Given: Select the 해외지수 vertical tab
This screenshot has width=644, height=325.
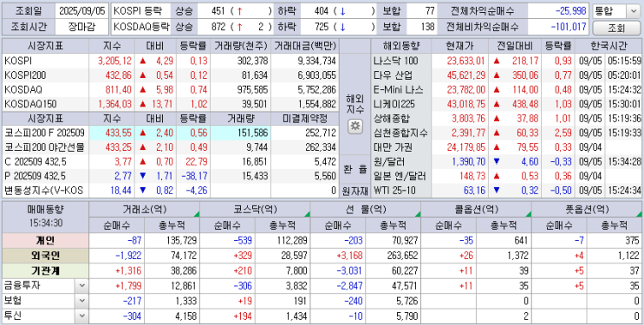Looking at the screenshot, I should coord(355,104).
